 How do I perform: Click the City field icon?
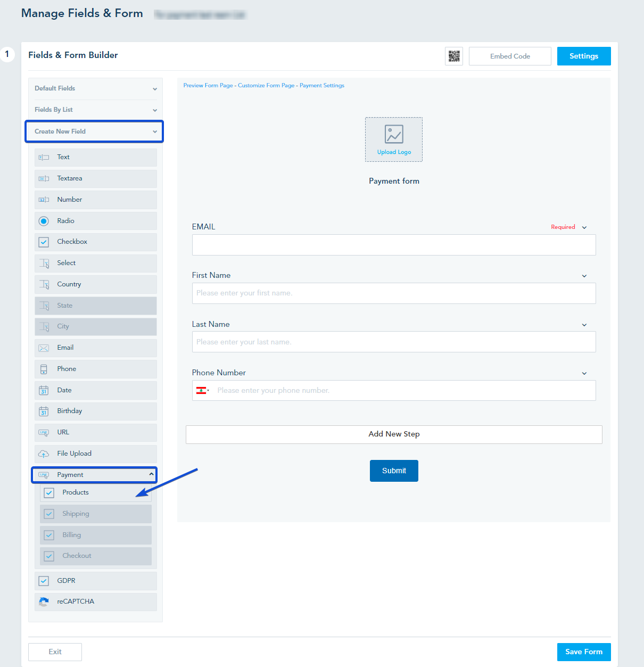point(44,326)
